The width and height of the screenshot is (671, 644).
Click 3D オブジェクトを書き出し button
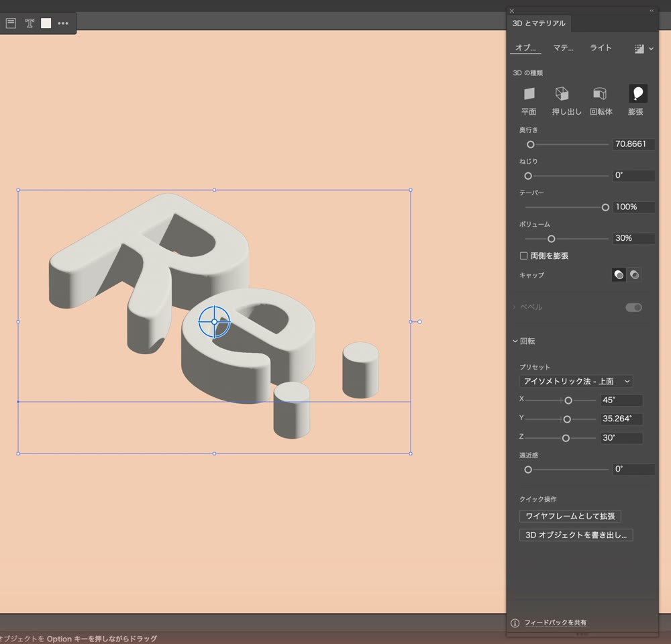[x=576, y=535]
